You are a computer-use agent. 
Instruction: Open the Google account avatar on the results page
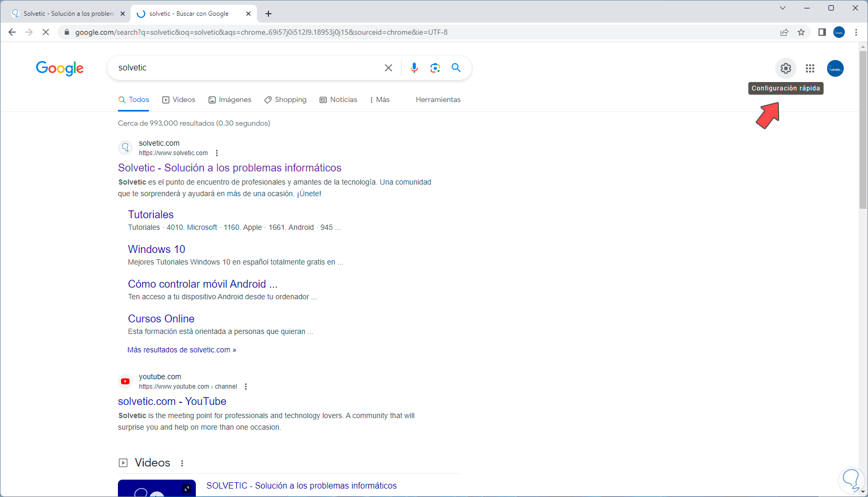[x=835, y=68]
